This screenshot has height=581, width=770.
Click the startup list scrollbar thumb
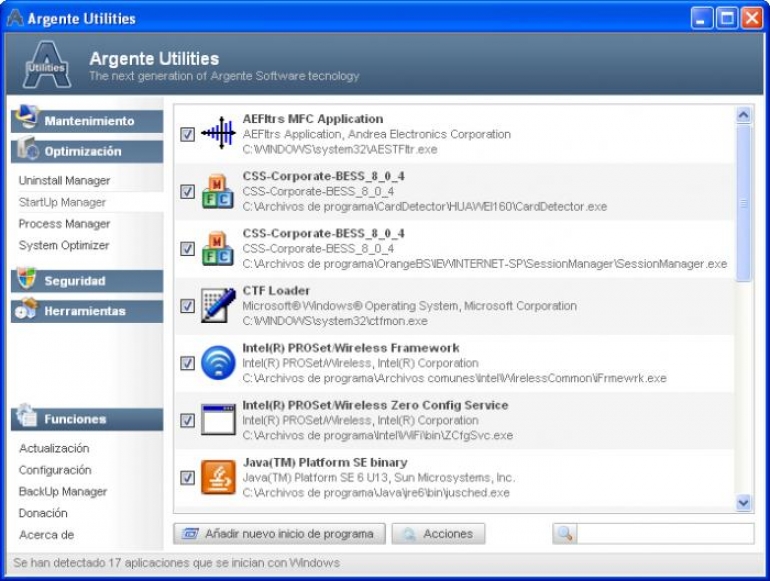point(743,203)
